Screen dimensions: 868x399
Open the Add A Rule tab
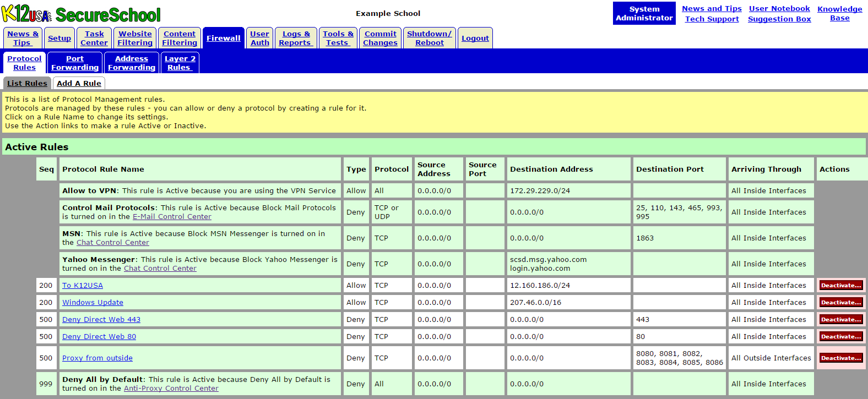(x=79, y=83)
